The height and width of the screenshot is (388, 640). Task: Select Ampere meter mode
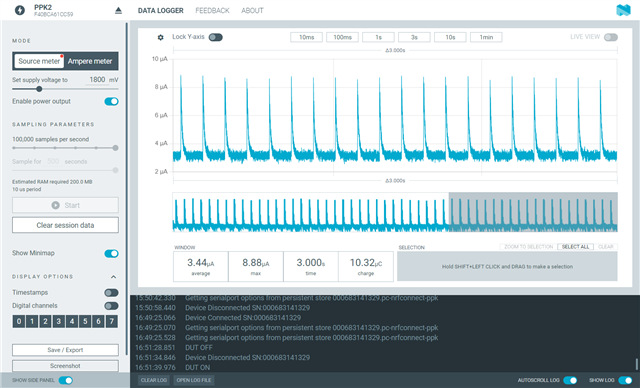90,61
